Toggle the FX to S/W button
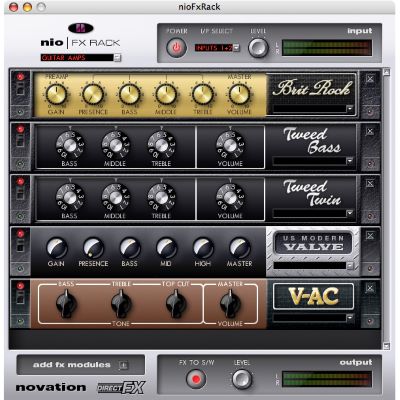The height and width of the screenshot is (400, 400). 196,379
